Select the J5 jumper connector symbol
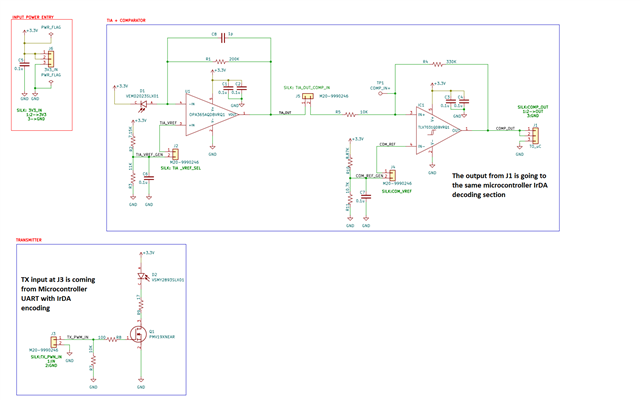Image resolution: width=640 pixels, height=400 pixels. tap(308, 96)
